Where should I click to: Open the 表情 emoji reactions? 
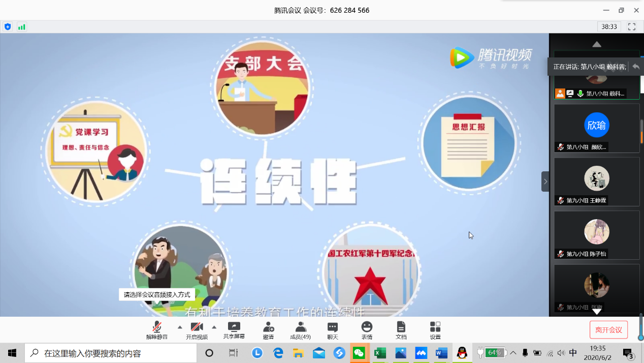tap(367, 329)
